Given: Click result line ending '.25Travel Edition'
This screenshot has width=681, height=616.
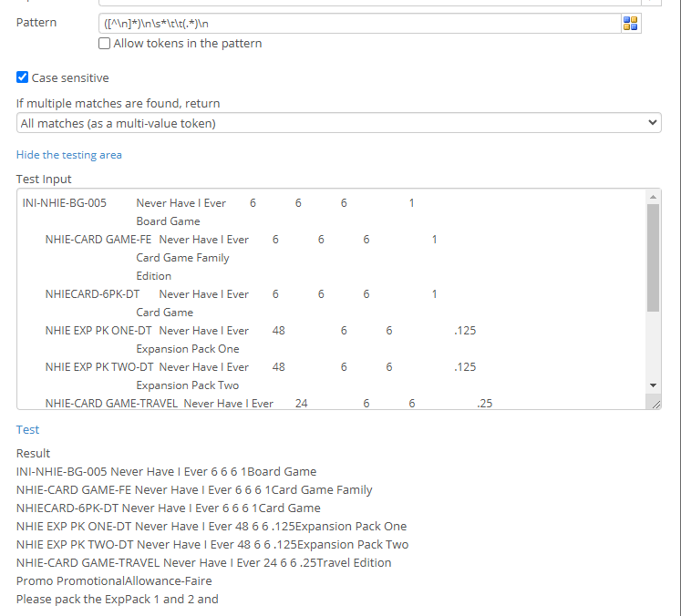Looking at the screenshot, I should [x=203, y=562].
